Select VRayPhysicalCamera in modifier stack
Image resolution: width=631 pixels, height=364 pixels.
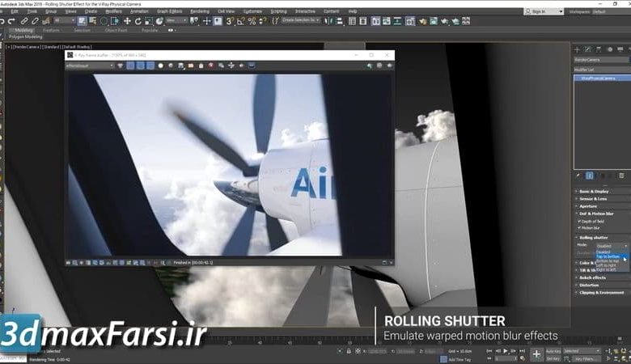(x=602, y=78)
